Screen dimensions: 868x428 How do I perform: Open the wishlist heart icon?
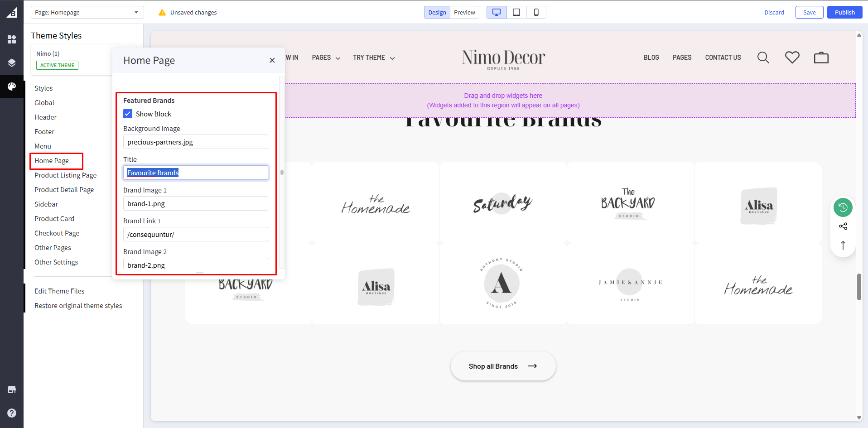click(792, 58)
